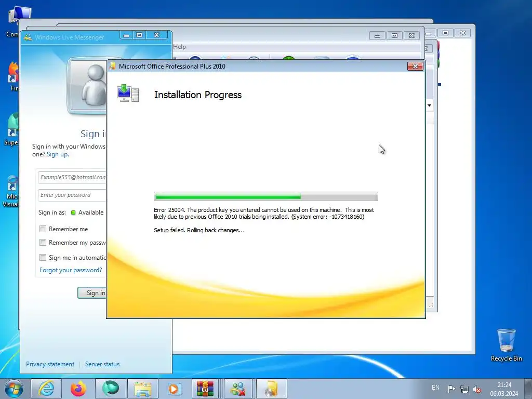Click the Messenger profile picture avatar
The image size is (532, 399).
point(89,86)
